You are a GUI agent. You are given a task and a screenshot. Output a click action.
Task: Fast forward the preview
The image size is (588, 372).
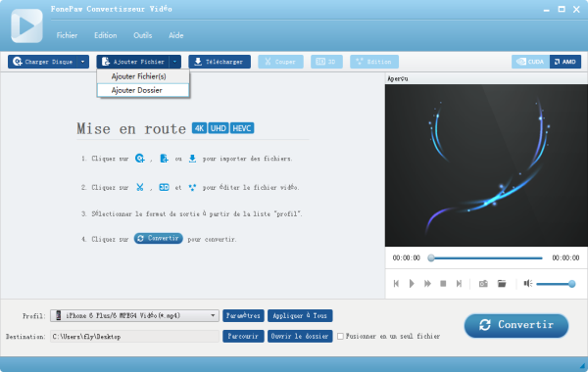pos(427,284)
